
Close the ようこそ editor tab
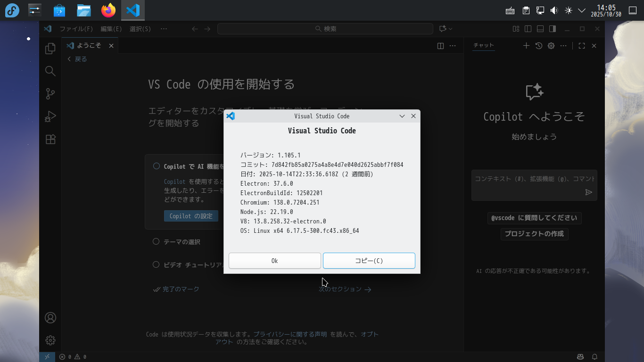click(111, 46)
